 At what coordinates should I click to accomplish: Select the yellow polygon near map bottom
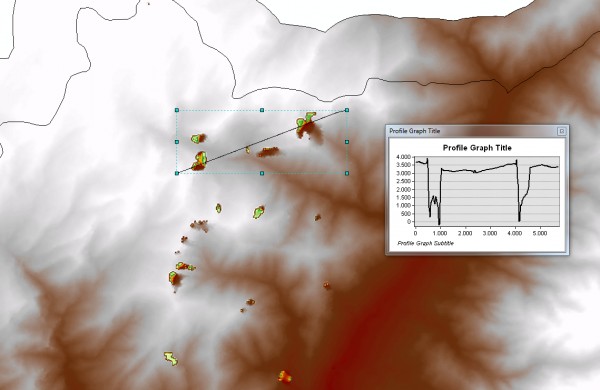pyautogui.click(x=171, y=359)
